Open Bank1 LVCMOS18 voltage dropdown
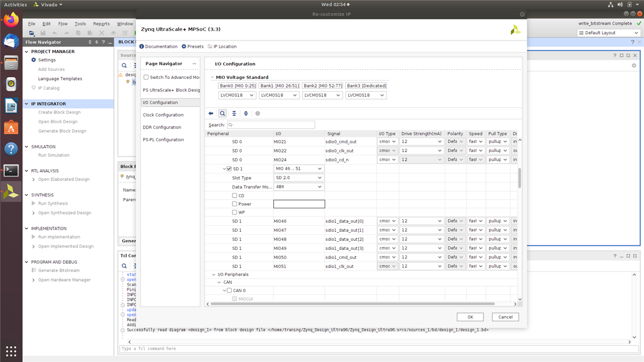 tap(280, 95)
